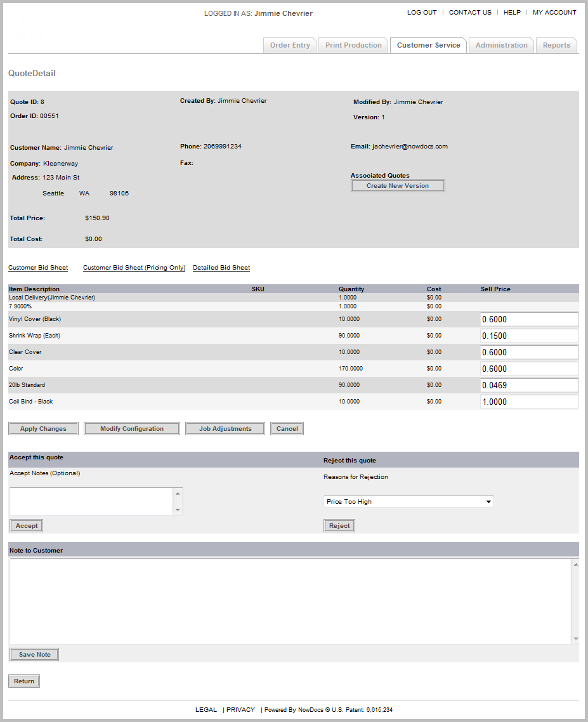Click the Return button

click(x=24, y=681)
